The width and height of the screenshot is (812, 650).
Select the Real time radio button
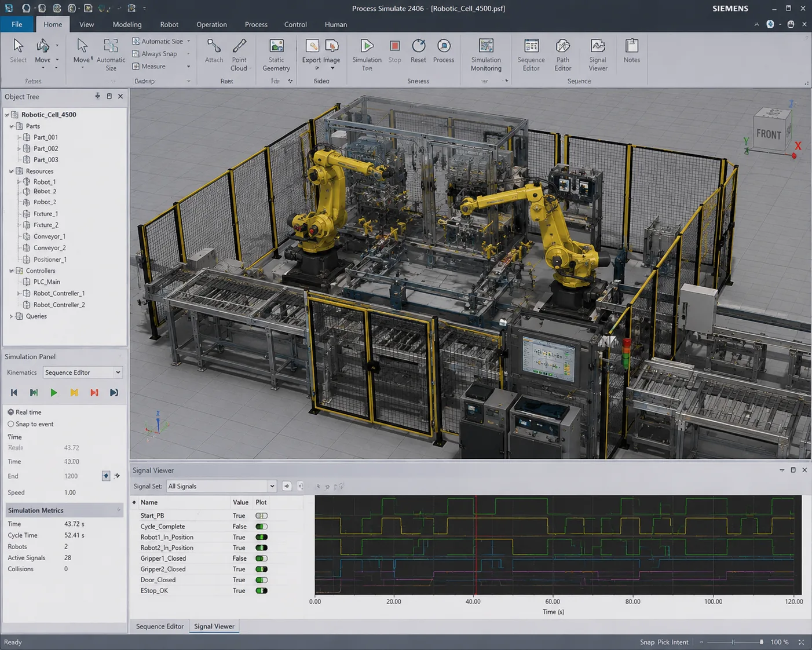coord(11,412)
